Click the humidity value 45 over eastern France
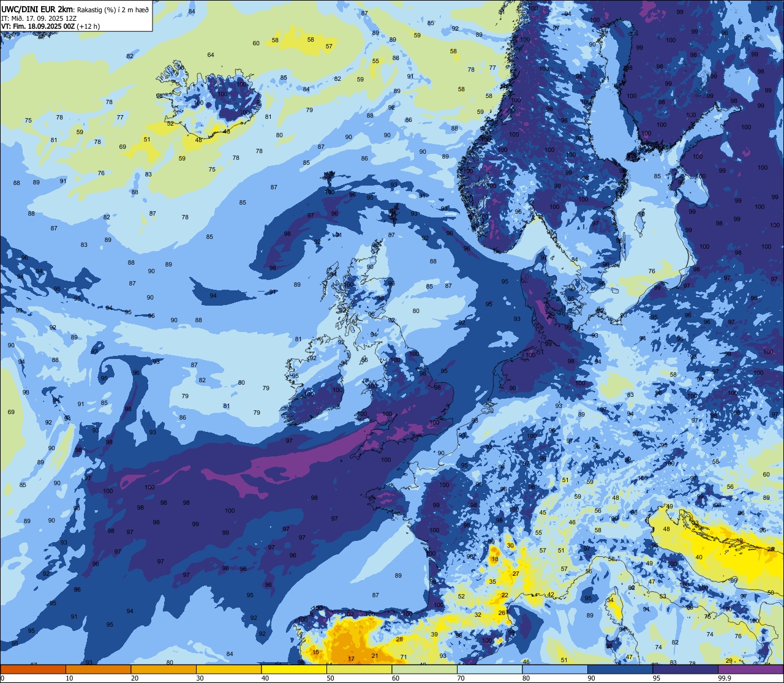The height and width of the screenshot is (683, 784). coord(543,513)
